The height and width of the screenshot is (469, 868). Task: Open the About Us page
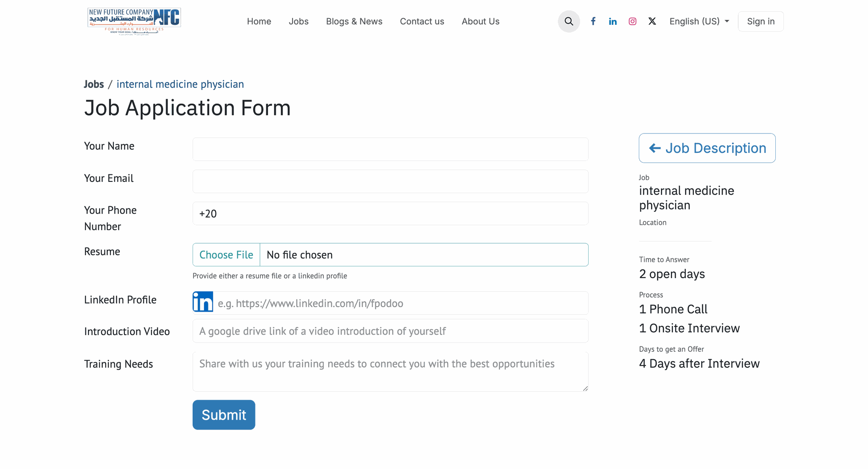480,21
